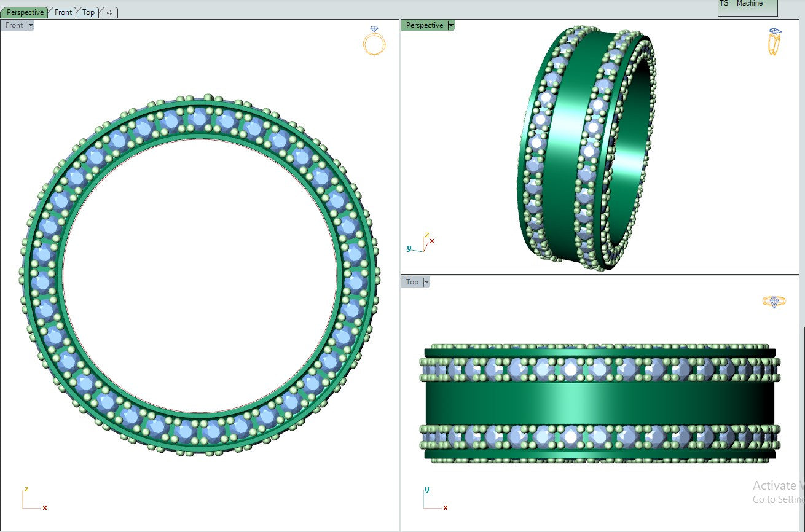Click the Perspective viewport title label

coord(424,25)
